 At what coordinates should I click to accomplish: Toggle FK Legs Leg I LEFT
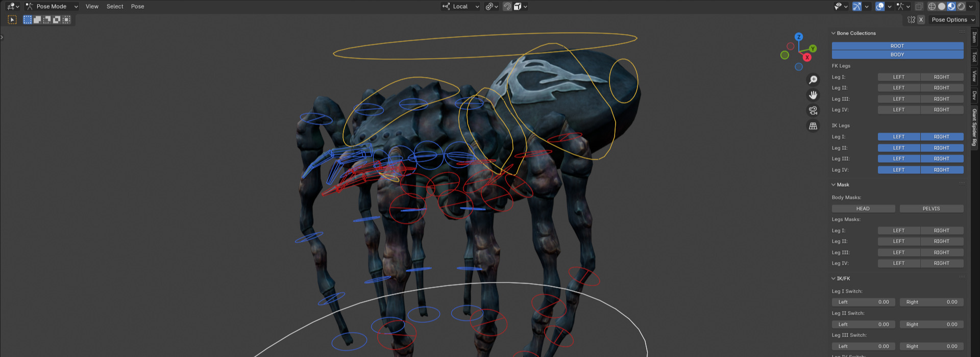pos(899,77)
